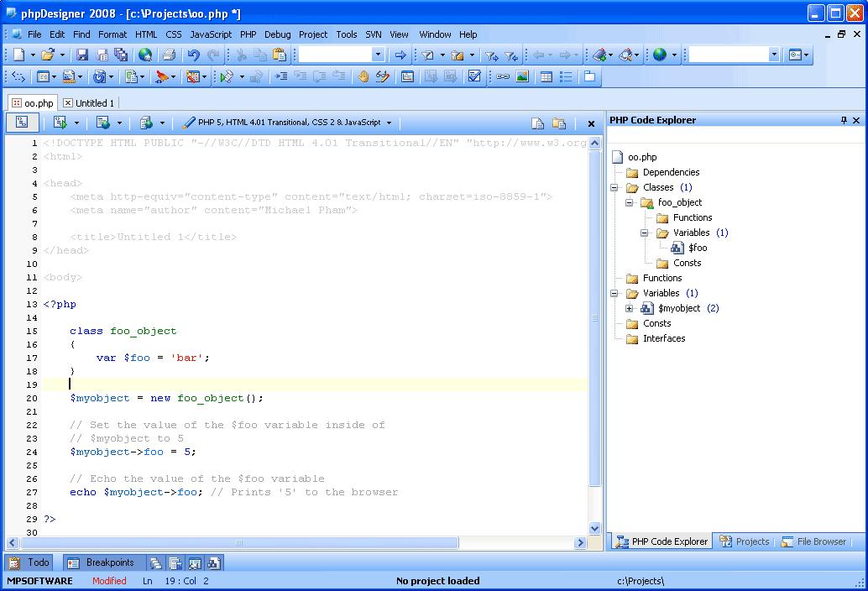Screen dimensions: 868x591
Task: Click the editor vertical scrollbar down arrow
Action: point(594,529)
